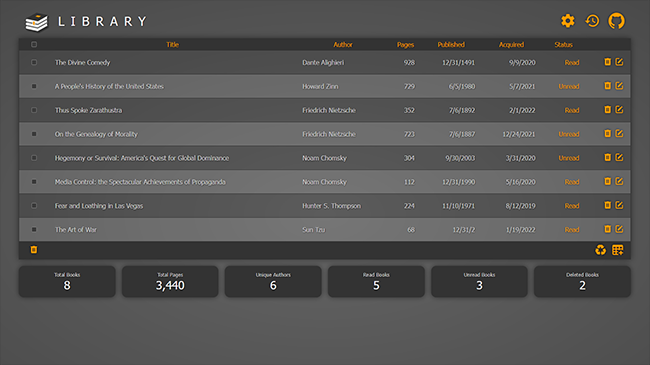
Task: Check The Divine Comedy checkbox
Action: 34,62
